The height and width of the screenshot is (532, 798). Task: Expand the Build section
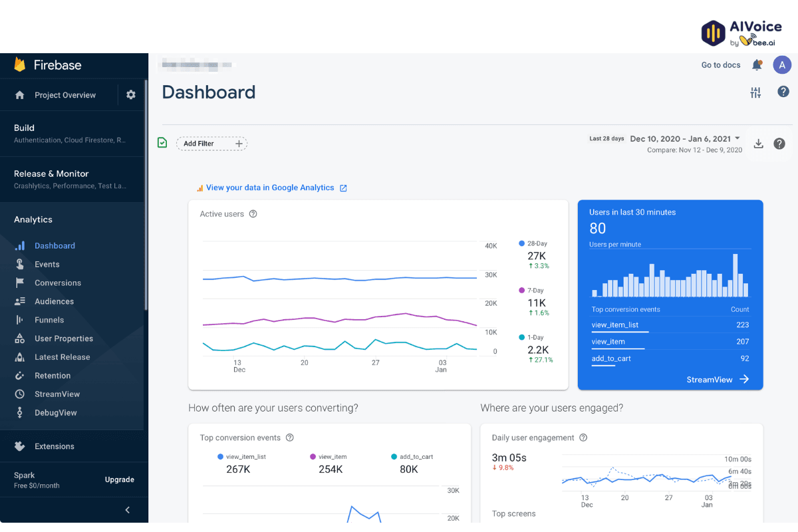tap(73, 133)
